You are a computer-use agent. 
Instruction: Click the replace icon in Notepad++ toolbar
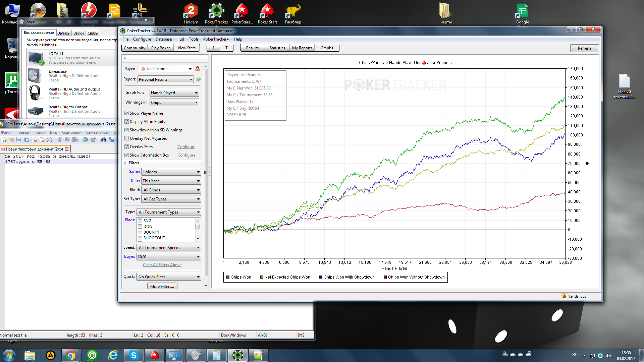tap(111, 140)
